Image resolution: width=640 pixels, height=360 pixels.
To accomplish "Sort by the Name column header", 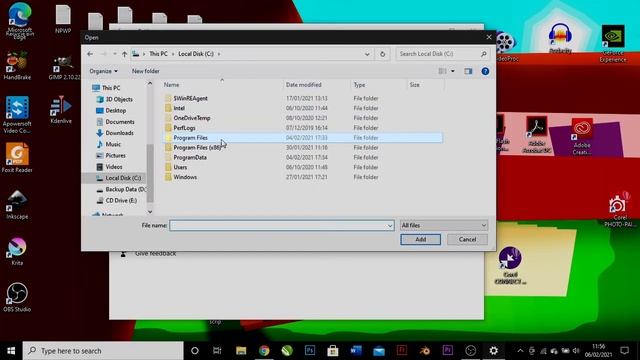I will pyautogui.click(x=171, y=85).
